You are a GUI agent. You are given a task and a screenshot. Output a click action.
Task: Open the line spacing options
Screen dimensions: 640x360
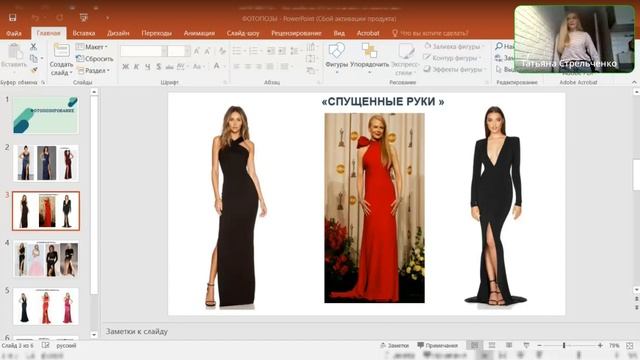(x=295, y=51)
